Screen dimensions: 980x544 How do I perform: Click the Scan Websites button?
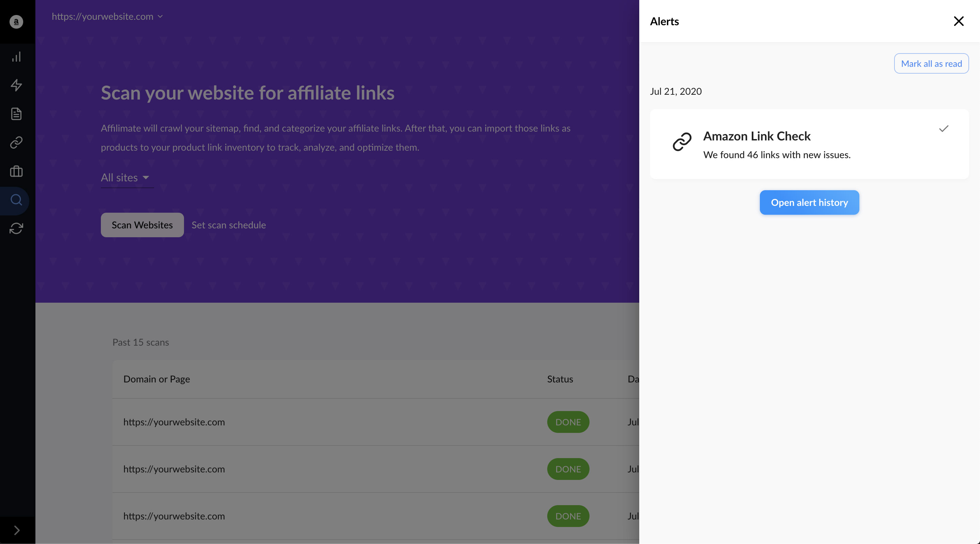click(x=142, y=224)
